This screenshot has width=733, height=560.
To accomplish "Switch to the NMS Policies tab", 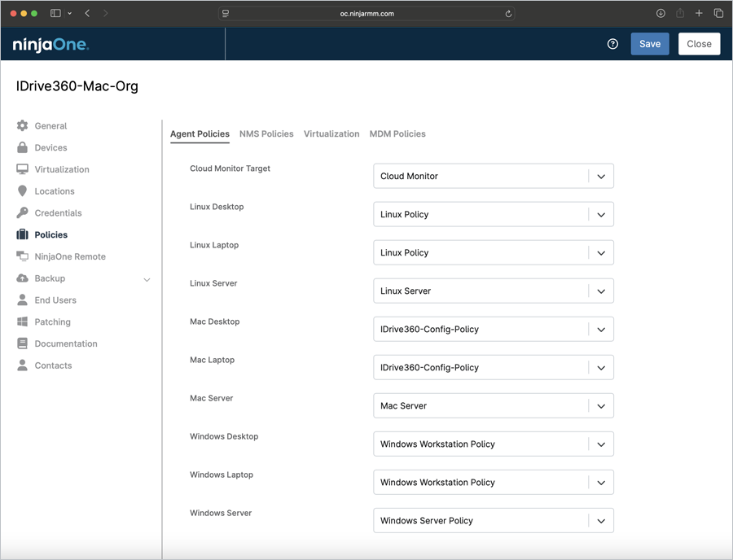I will (266, 133).
